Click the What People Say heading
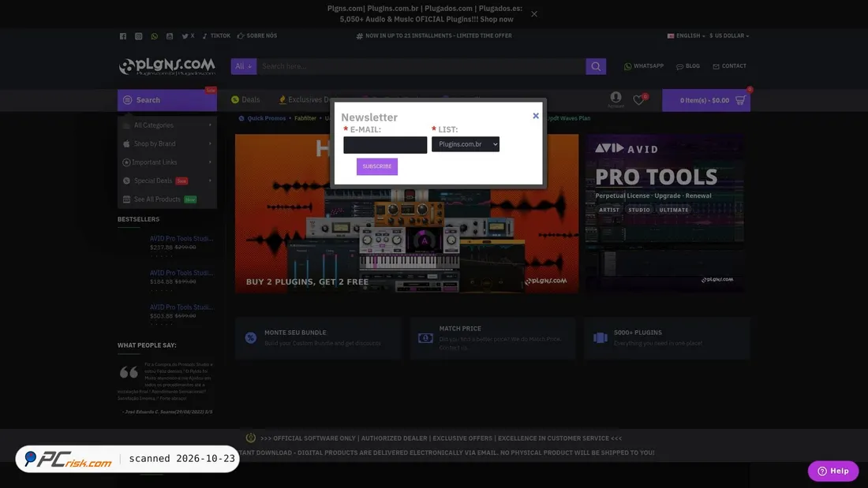868x488 pixels. (x=147, y=345)
